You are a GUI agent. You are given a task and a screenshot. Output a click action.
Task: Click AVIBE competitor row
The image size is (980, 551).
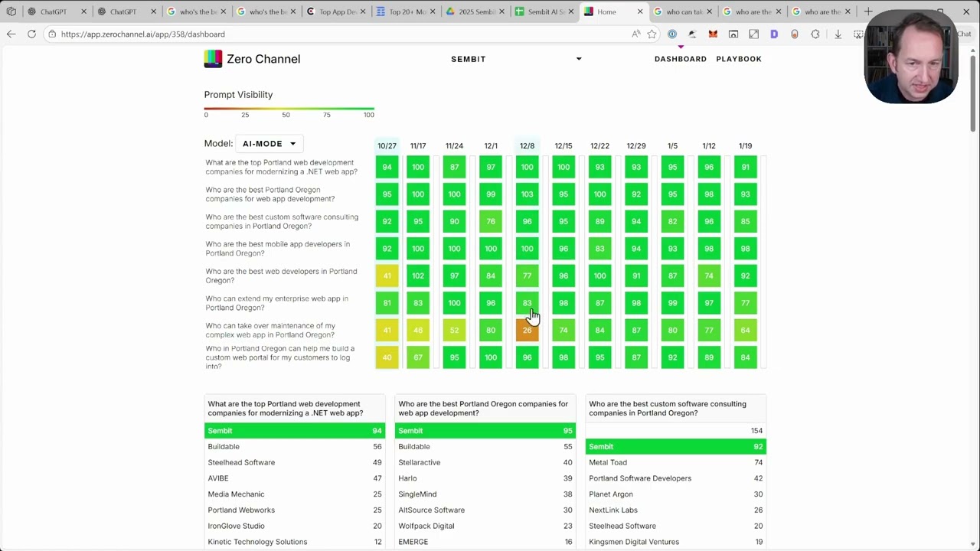[294, 478]
